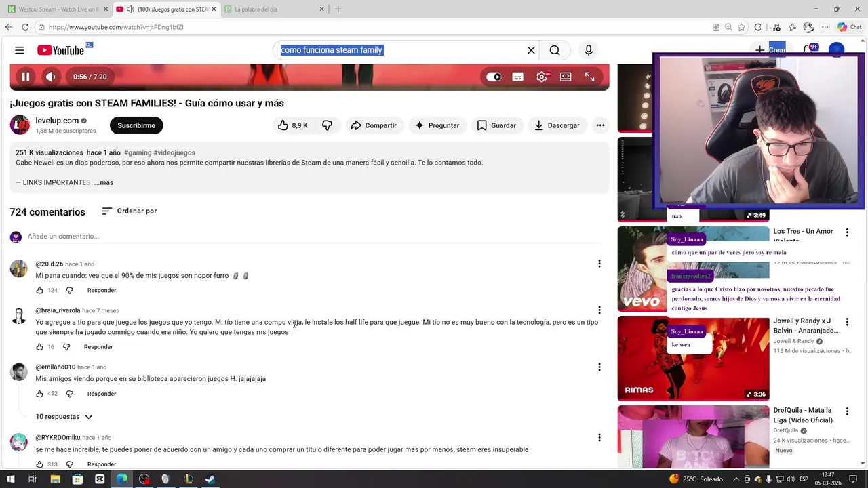Like the @braia_rivarola comment
Image resolution: width=868 pixels, height=488 pixels.
39,346
